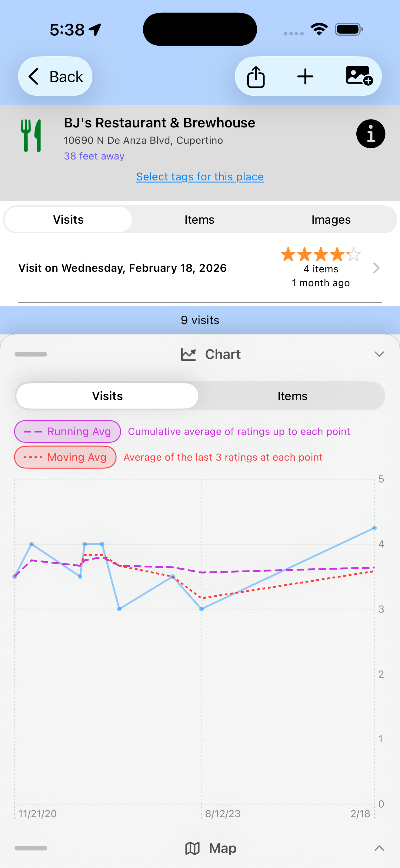400x868 pixels.
Task: Tap the share icon in the top toolbar
Action: (x=257, y=76)
